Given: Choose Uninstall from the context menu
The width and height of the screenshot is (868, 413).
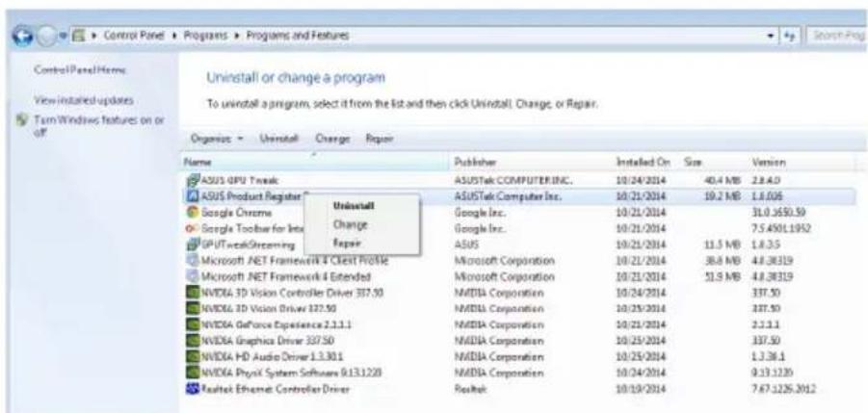Looking at the screenshot, I should pos(355,206).
